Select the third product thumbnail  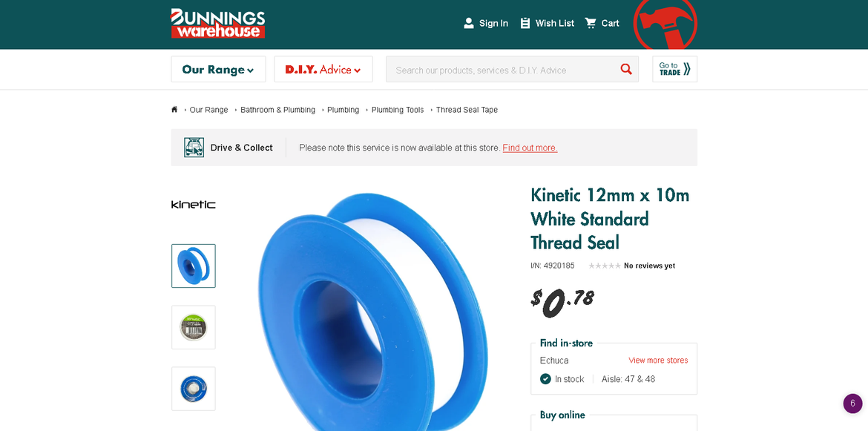tap(193, 389)
